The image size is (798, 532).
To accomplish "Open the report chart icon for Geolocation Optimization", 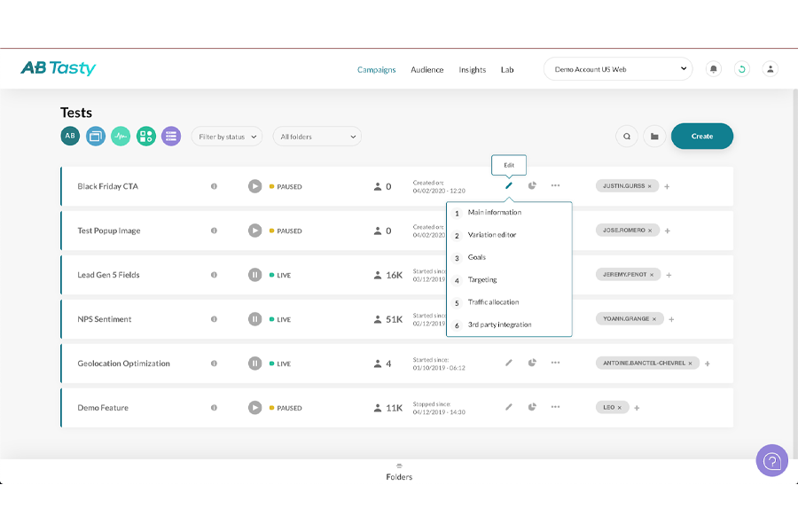I will (x=532, y=363).
